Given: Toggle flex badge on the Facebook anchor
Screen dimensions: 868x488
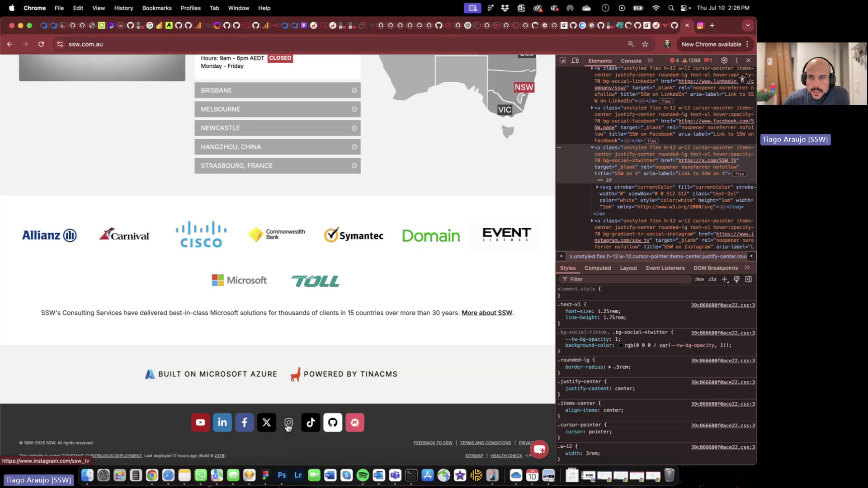Looking at the screenshot, I should click(x=651, y=141).
